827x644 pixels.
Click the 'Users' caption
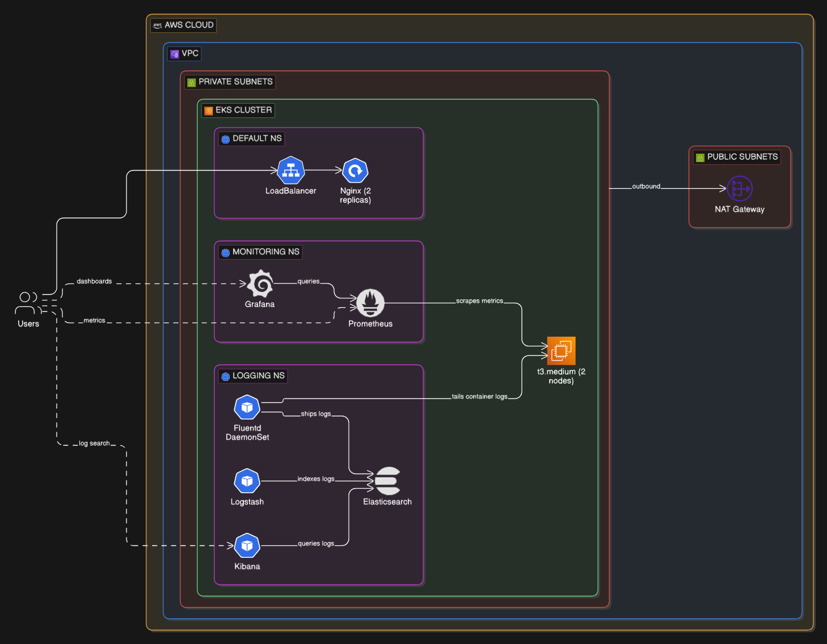pyautogui.click(x=28, y=324)
